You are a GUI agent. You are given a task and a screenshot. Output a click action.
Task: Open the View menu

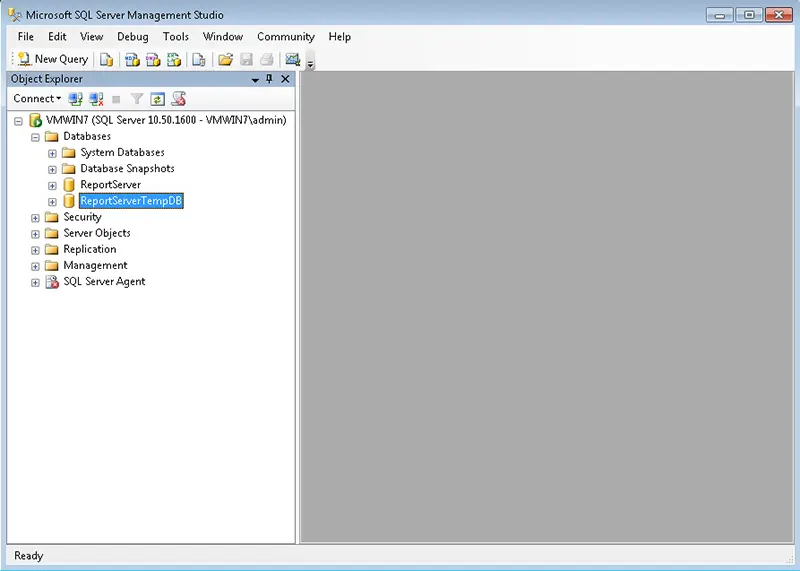91,37
